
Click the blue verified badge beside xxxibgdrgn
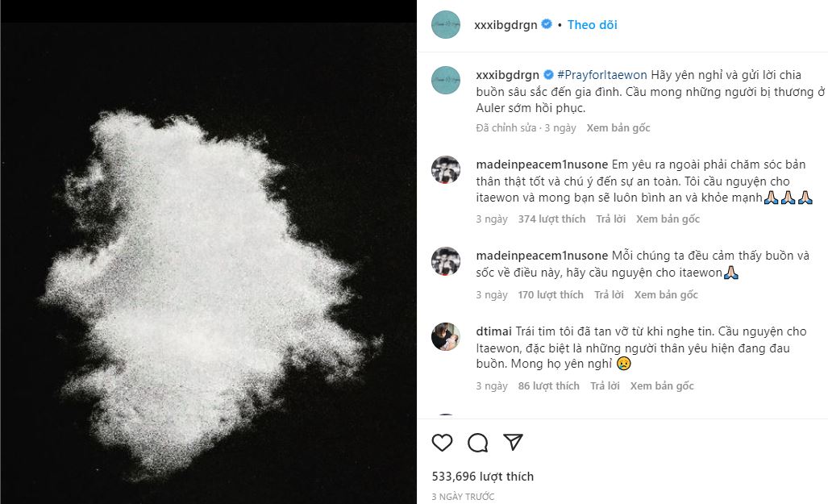(546, 24)
